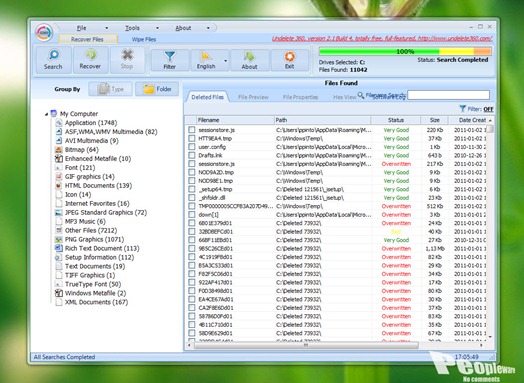Collapse the My Computer tree node
This screenshot has width=524, height=383.
pyautogui.click(x=46, y=114)
